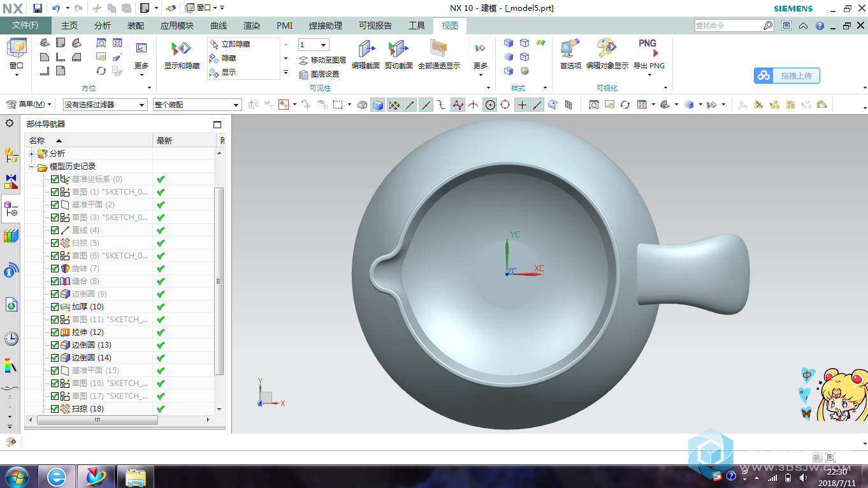Screen dimensions: 868x488
Task: Open the NX icon in the taskbar
Action: pos(96,477)
